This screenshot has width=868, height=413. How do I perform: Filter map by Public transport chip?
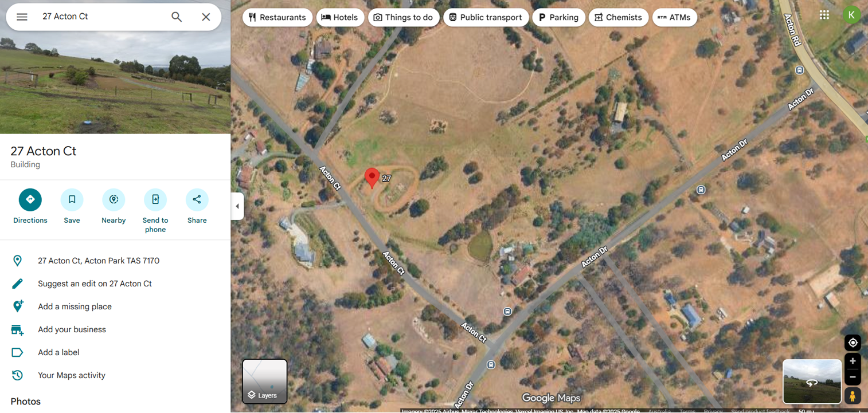[486, 17]
